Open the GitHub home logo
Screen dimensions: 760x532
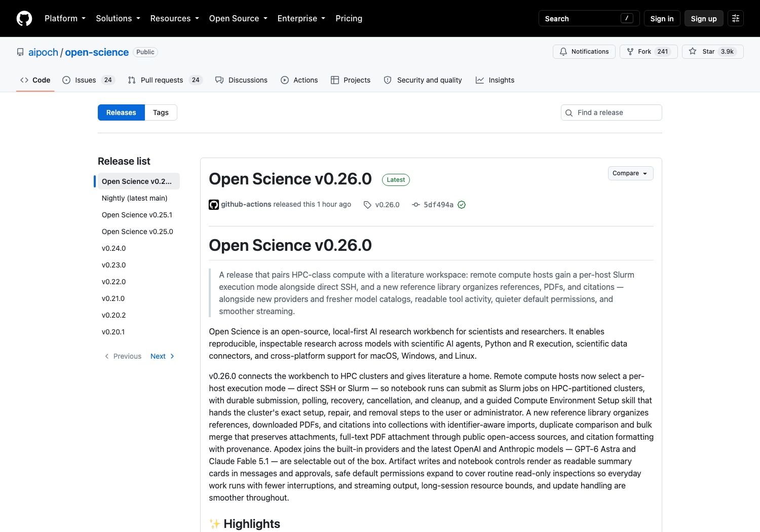point(24,18)
